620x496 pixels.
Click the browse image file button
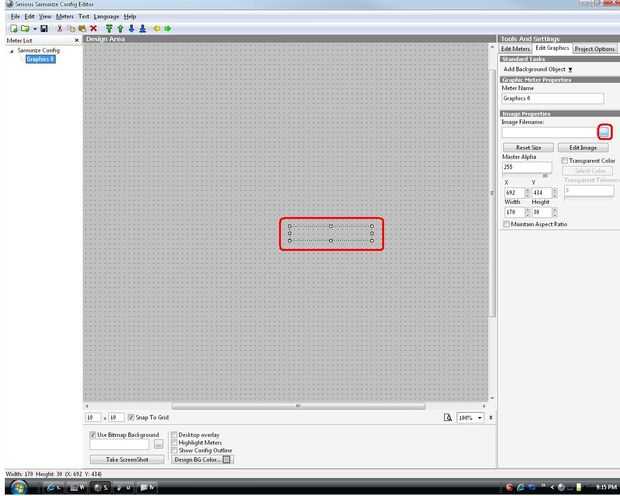pyautogui.click(x=604, y=132)
